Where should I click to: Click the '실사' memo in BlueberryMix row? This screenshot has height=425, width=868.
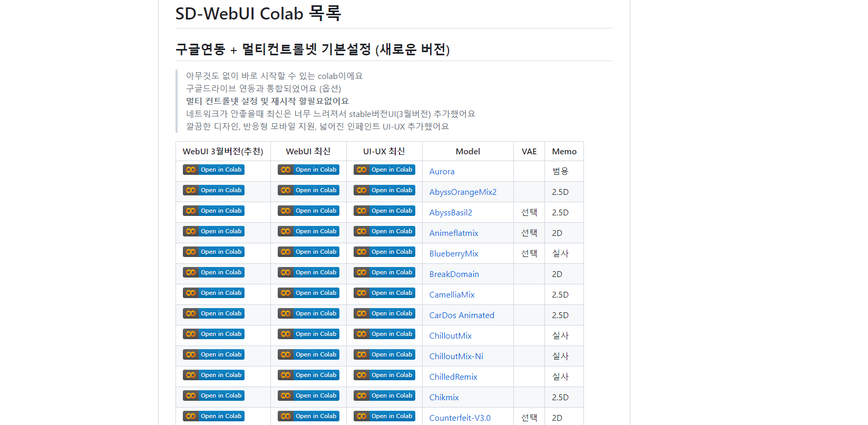560,253
